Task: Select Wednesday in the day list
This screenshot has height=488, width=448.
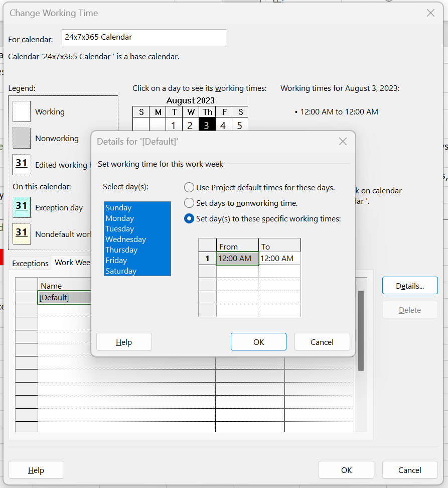Action: coord(137,239)
